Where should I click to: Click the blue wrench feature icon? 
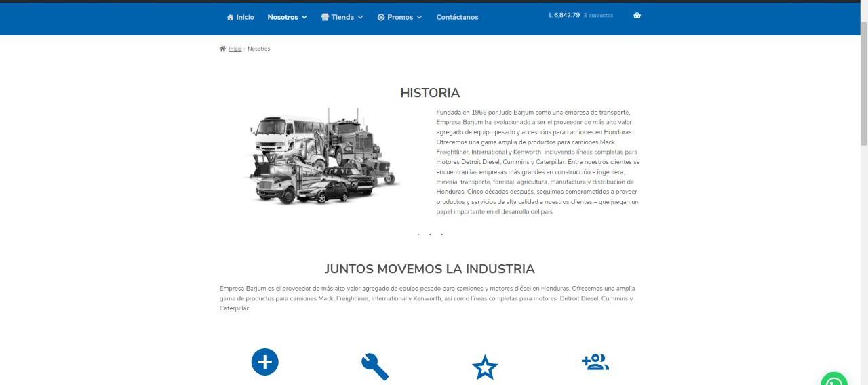click(375, 367)
